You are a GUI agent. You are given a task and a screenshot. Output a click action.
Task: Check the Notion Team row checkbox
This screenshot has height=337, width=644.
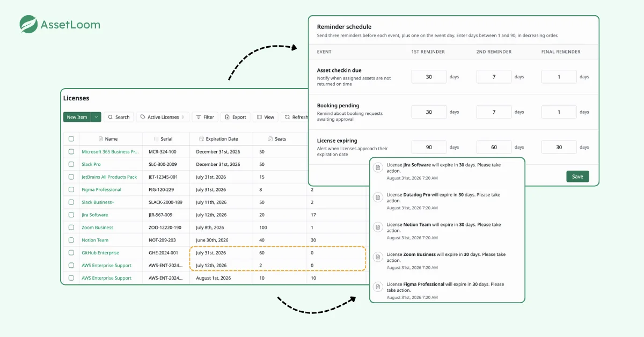(71, 240)
